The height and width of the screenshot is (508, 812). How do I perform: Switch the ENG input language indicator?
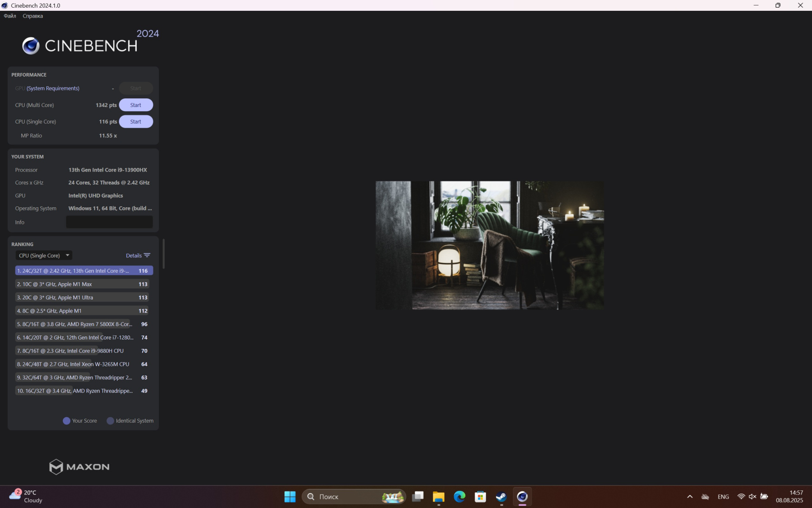pos(723,497)
